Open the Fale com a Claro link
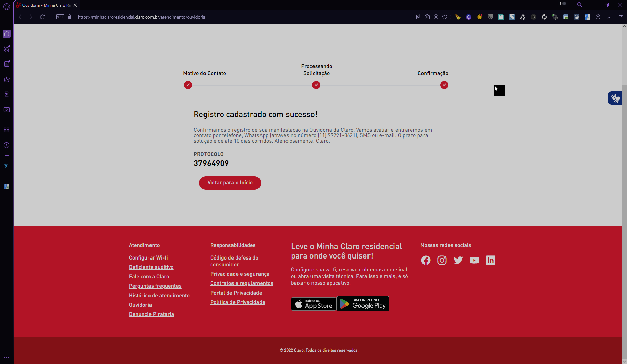The width and height of the screenshot is (627, 364). coord(149,277)
